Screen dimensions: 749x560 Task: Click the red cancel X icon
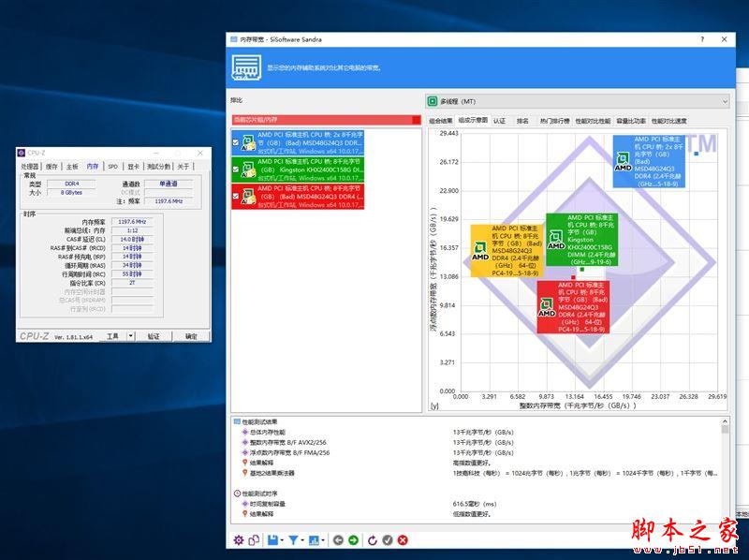403,540
